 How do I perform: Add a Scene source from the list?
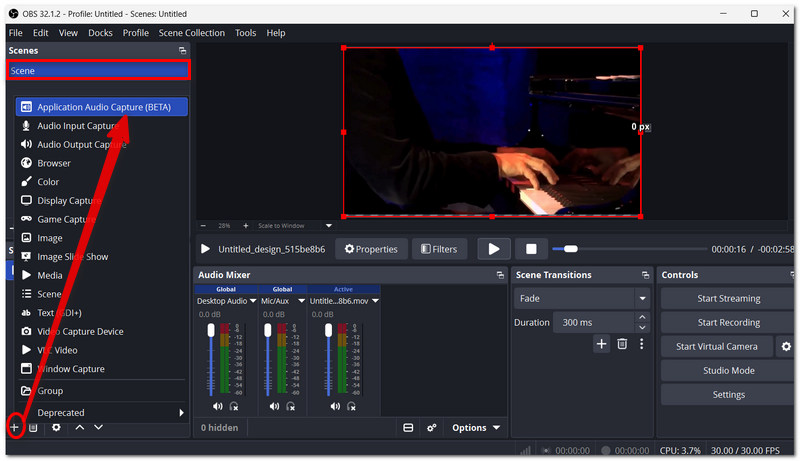102,294
